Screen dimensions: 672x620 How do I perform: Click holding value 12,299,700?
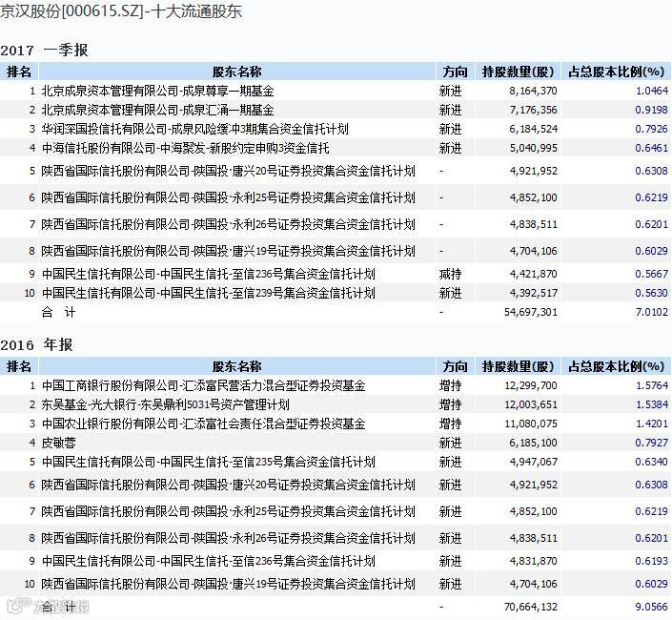coord(531,386)
